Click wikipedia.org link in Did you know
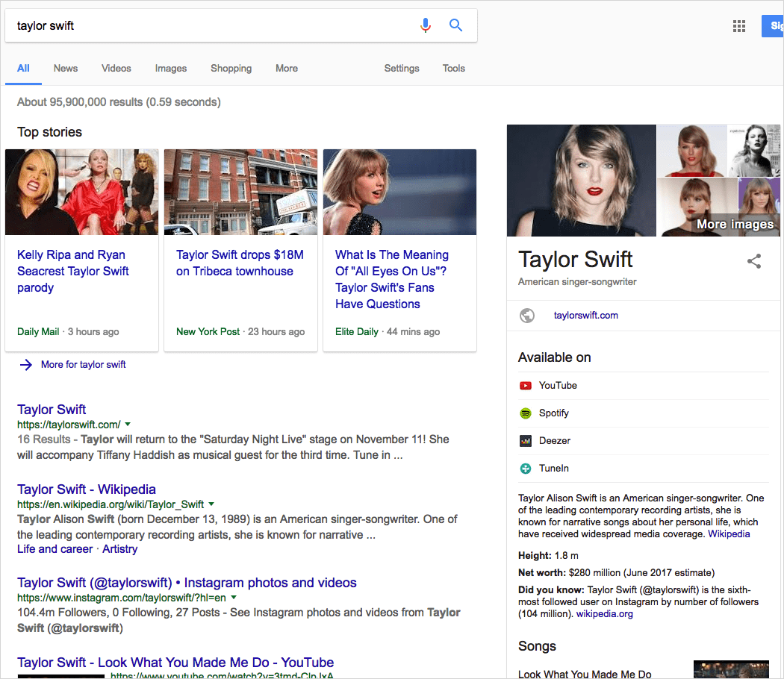Viewport: 784px width, 679px height. (605, 614)
